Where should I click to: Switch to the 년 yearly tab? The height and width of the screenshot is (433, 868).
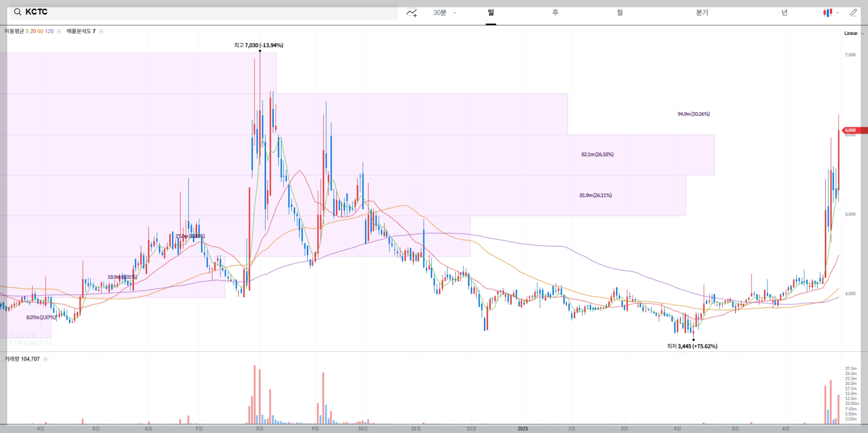785,13
